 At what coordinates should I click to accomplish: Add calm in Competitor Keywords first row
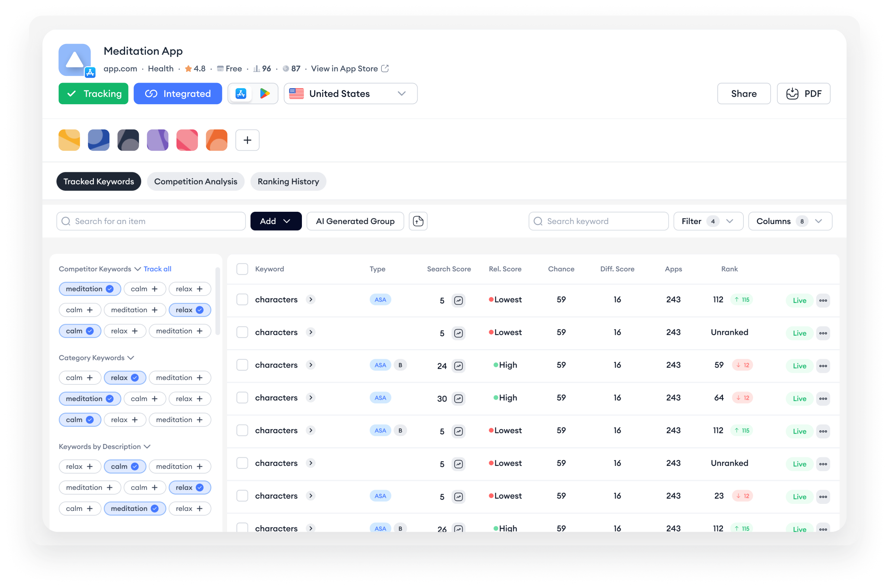pyautogui.click(x=144, y=289)
